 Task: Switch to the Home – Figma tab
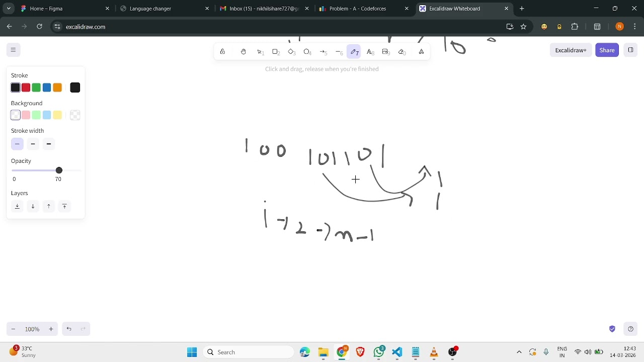[64, 9]
